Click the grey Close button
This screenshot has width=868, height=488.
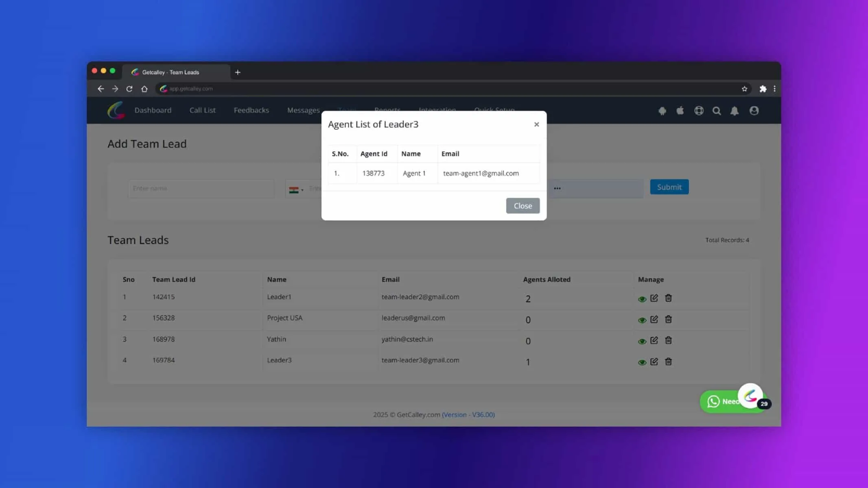523,206
